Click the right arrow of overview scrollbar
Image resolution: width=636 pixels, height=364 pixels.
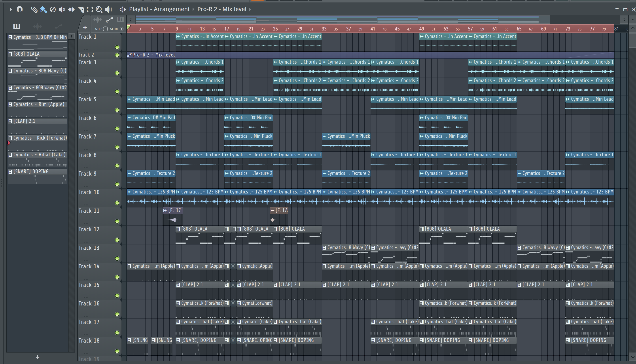point(624,19)
